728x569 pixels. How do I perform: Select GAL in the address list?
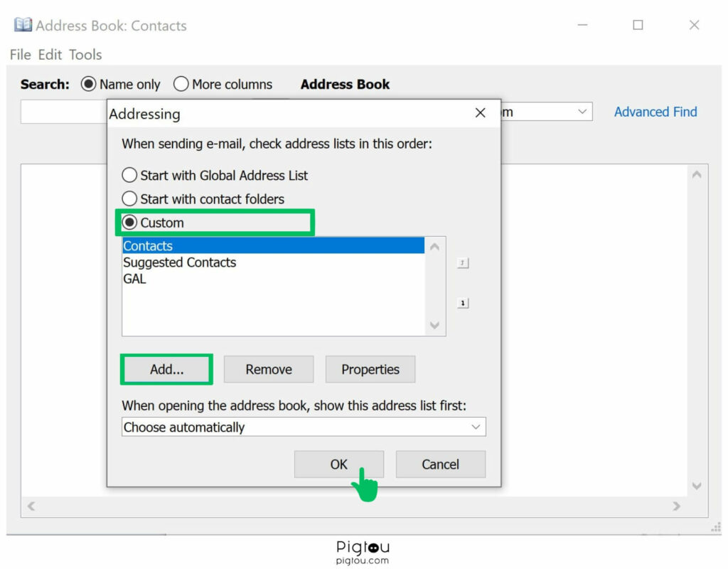(274, 279)
